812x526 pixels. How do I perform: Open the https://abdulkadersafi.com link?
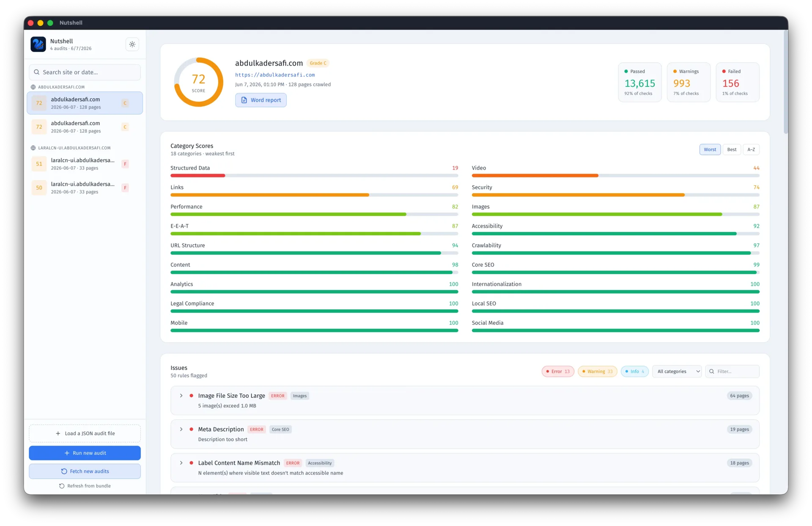[275, 75]
